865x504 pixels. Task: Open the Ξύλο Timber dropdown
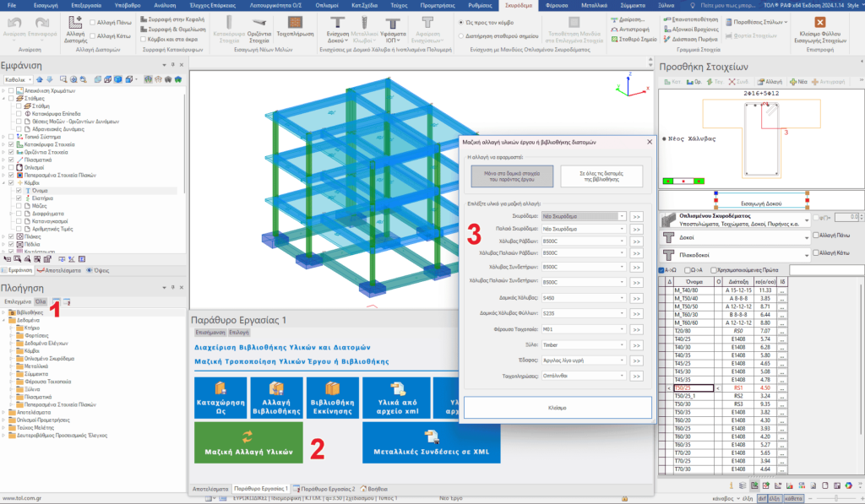pos(585,344)
